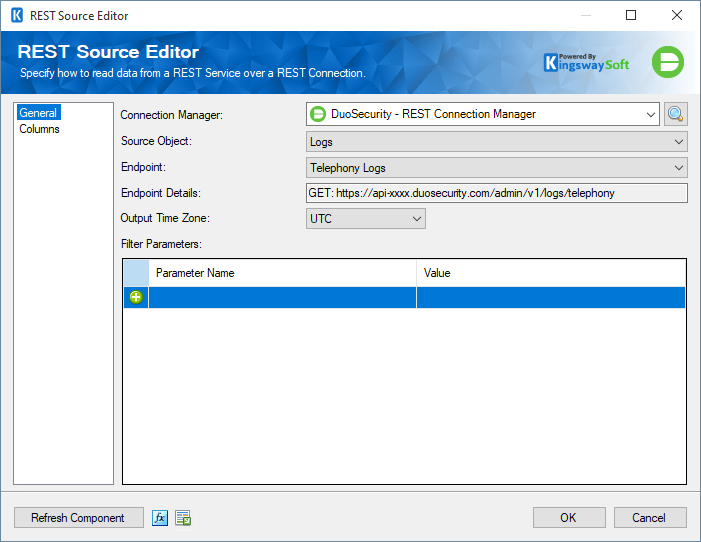Viewport: 701px width, 542px height.
Task: Click the empty Value cell in highlighted row
Action: [x=551, y=297]
